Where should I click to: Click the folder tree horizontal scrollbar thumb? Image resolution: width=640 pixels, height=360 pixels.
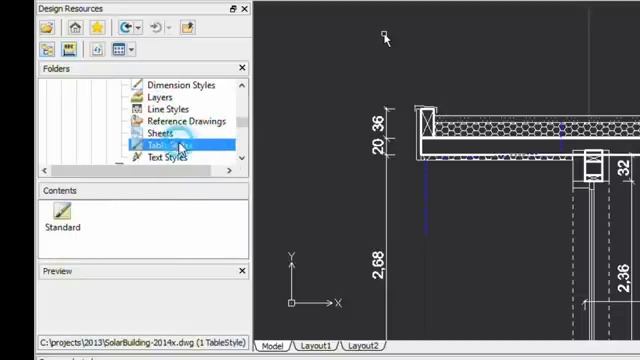[131, 171]
